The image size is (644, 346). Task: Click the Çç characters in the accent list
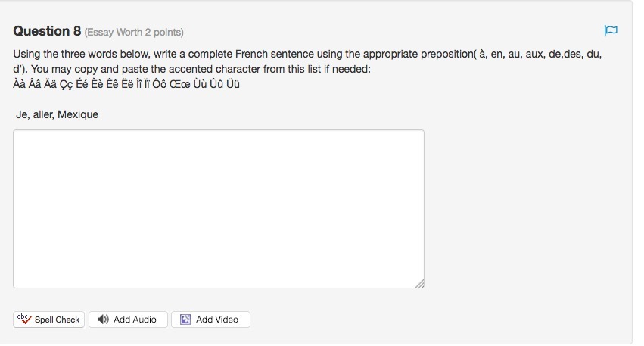point(64,83)
